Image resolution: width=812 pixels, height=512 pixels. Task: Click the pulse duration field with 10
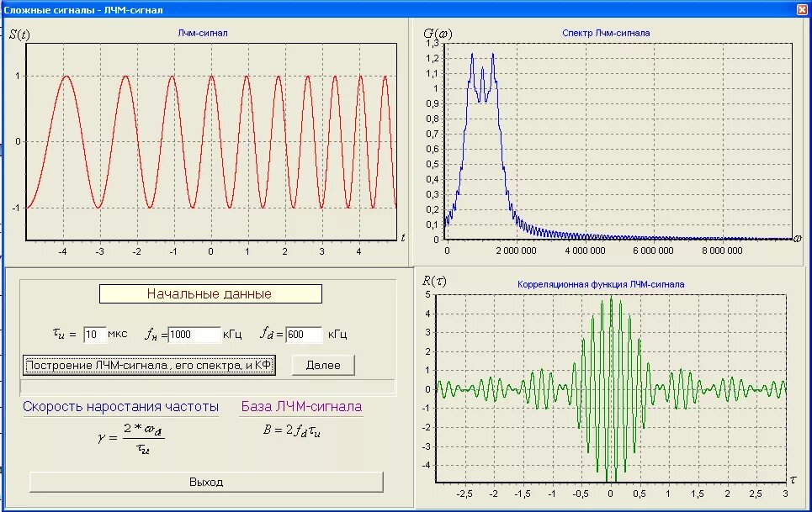[x=95, y=334]
